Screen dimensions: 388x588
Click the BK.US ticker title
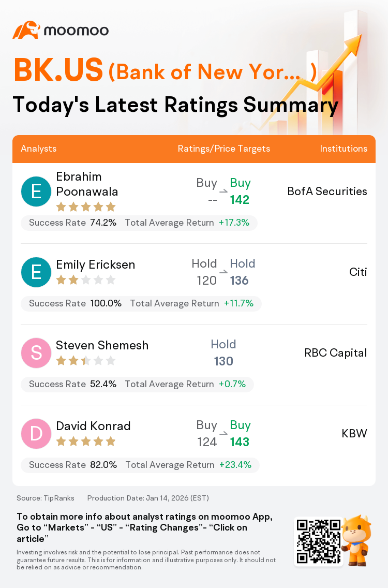58,70
